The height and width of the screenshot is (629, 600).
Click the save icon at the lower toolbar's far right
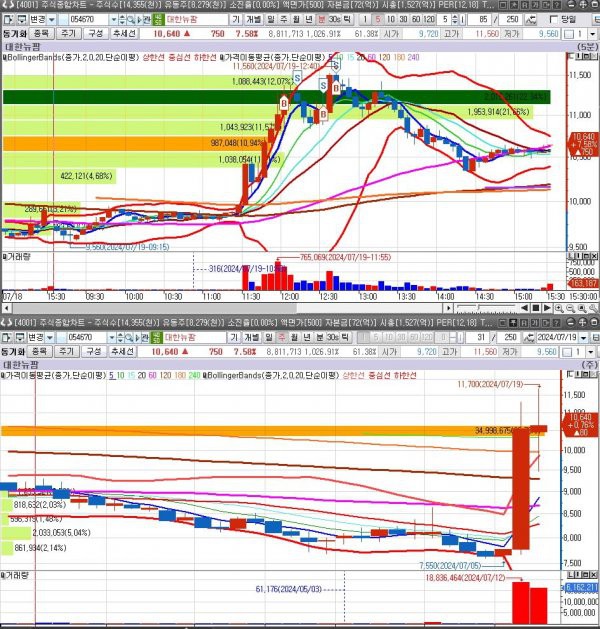(596, 337)
